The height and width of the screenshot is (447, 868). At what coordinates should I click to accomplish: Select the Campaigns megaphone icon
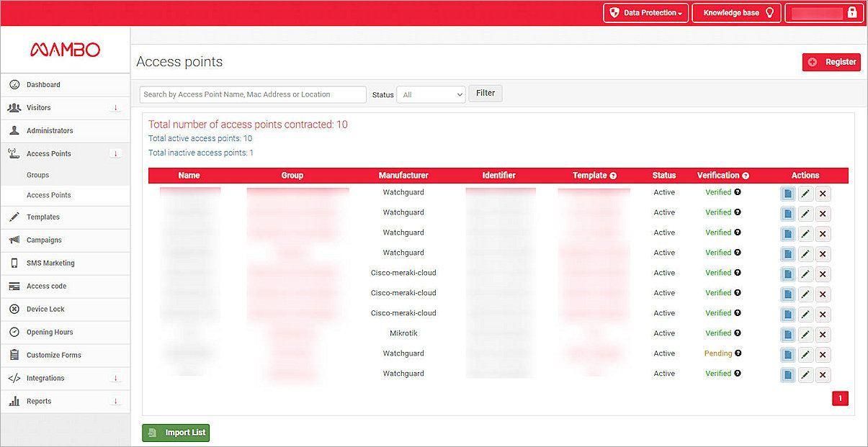[13, 240]
